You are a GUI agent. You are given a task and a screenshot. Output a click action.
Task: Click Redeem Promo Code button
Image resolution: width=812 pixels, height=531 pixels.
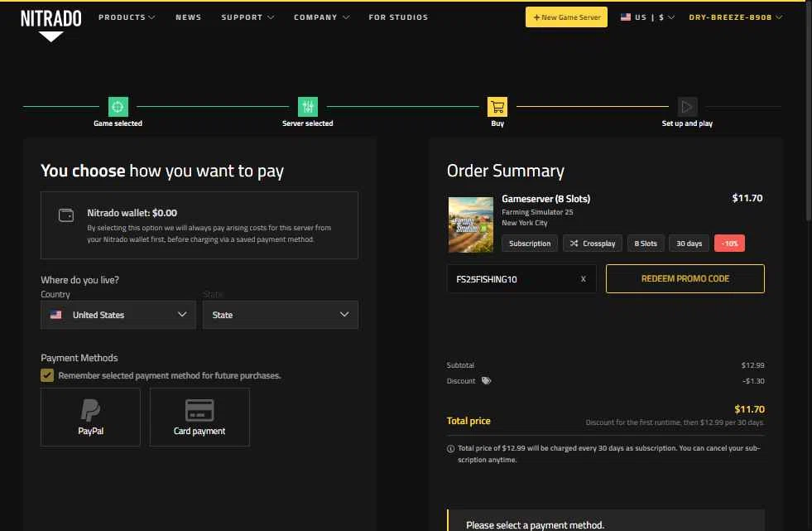[x=685, y=278]
